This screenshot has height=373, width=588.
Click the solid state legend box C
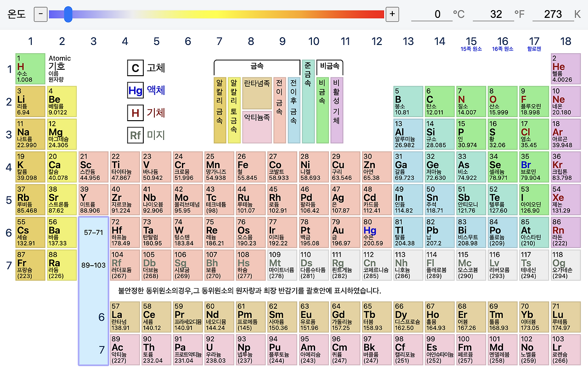click(x=136, y=68)
